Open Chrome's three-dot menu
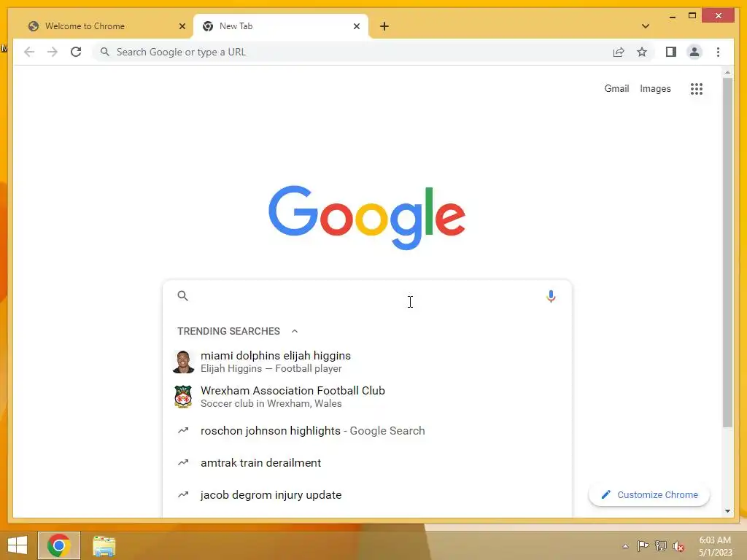747x560 pixels. [x=718, y=52]
